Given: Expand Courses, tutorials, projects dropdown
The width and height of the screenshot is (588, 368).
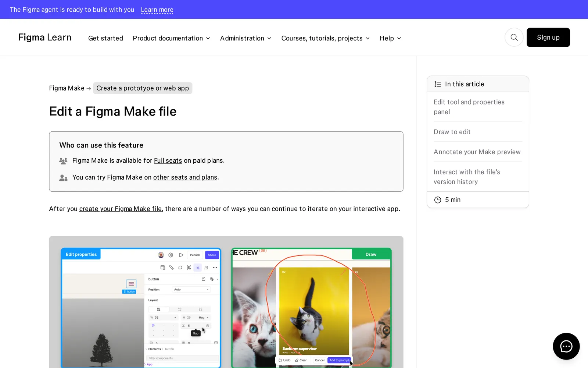Looking at the screenshot, I should pos(325,38).
